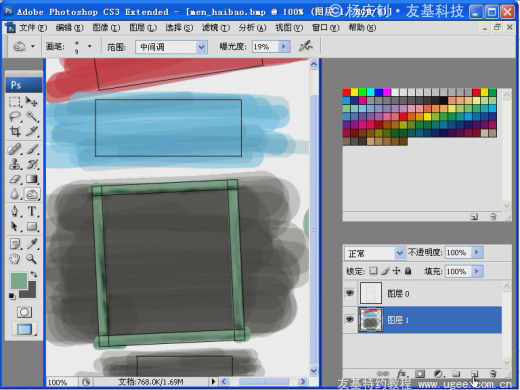Click the foreground green color swatch
This screenshot has height=390, width=520.
(x=18, y=281)
